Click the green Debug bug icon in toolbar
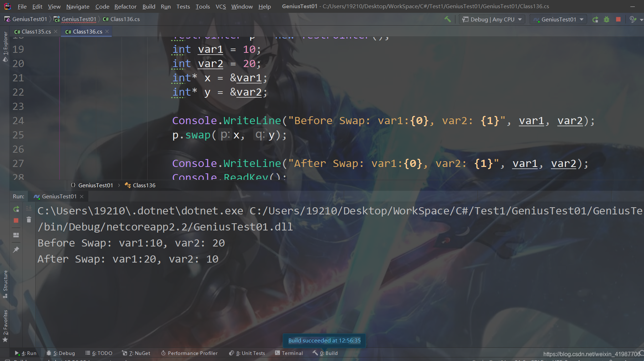This screenshot has width=644, height=361. point(607,20)
